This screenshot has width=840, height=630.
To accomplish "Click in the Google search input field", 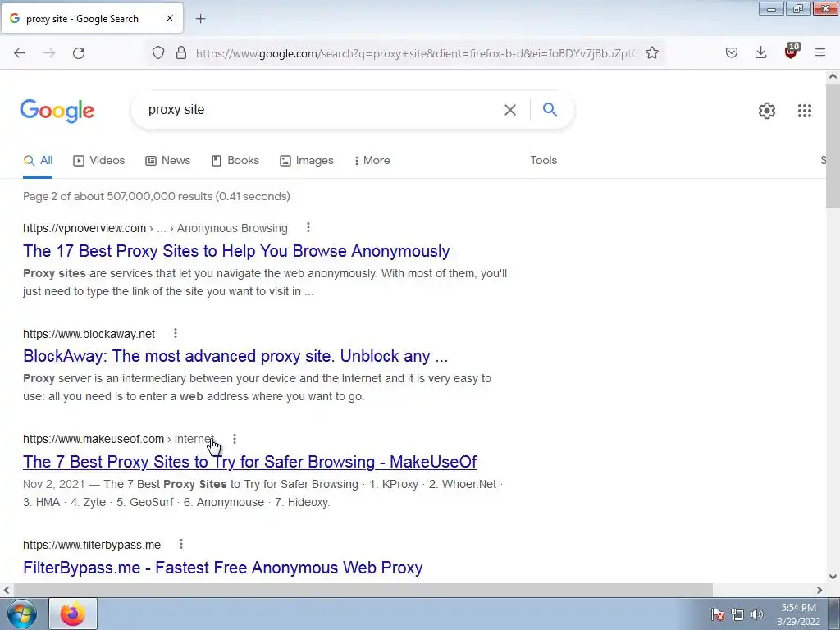I will click(x=322, y=110).
